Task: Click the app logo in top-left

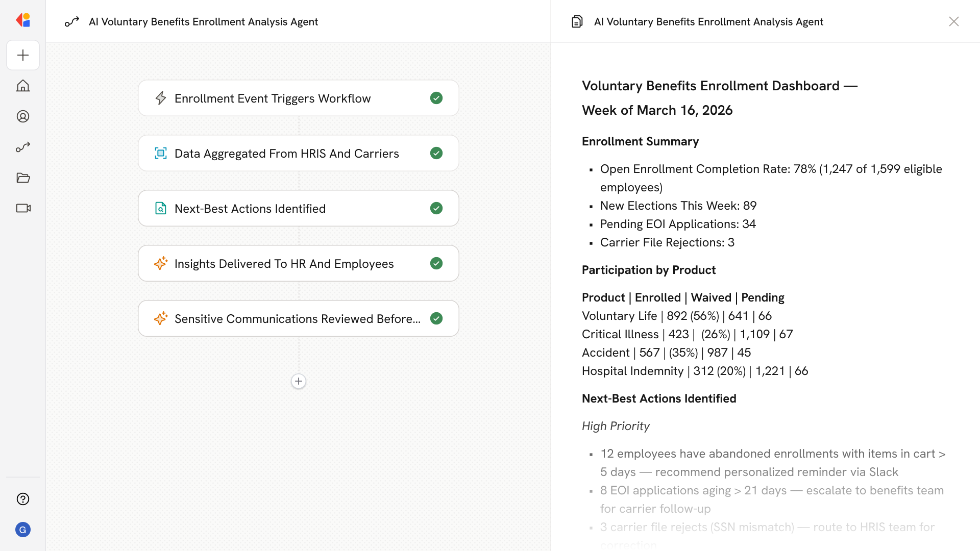Action: coord(23,20)
